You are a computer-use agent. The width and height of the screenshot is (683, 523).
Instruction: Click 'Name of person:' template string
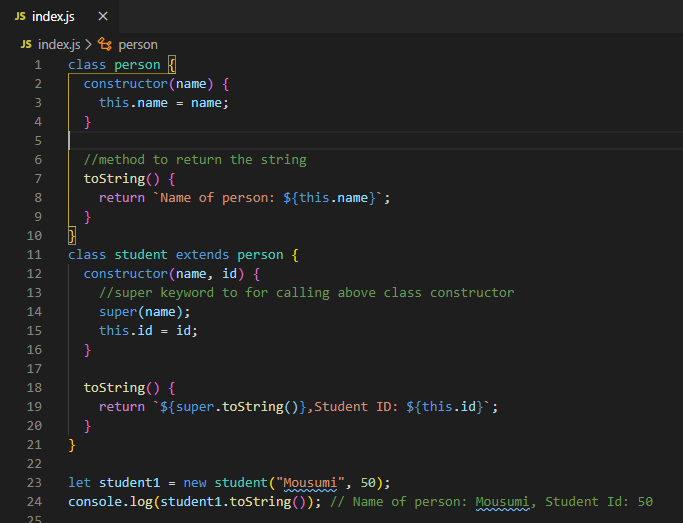click(217, 198)
